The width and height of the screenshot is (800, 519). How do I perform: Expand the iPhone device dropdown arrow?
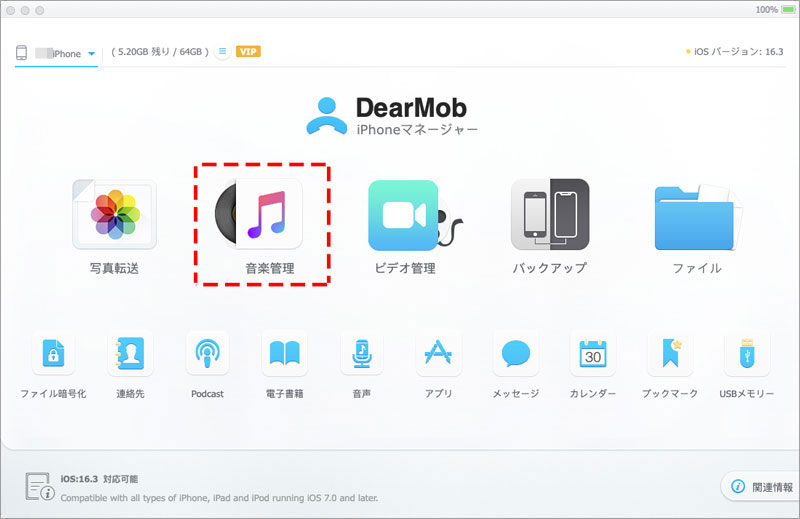[91, 54]
